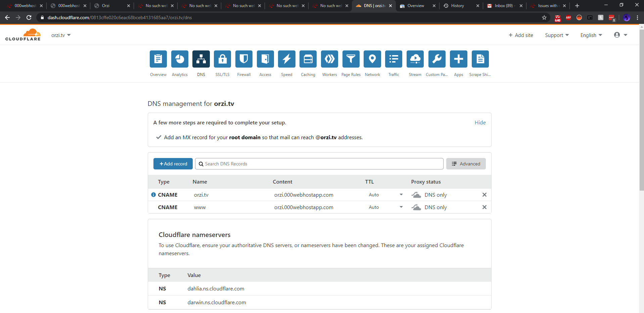
Task: Select the DNS section icon
Action: click(201, 59)
